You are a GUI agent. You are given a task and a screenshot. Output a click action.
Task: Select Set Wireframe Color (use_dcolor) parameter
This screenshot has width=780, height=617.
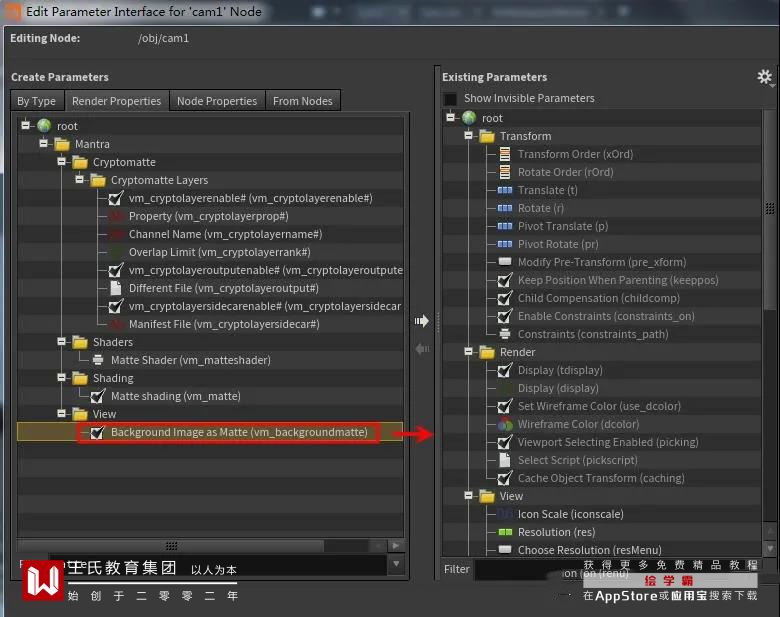[x=599, y=406]
